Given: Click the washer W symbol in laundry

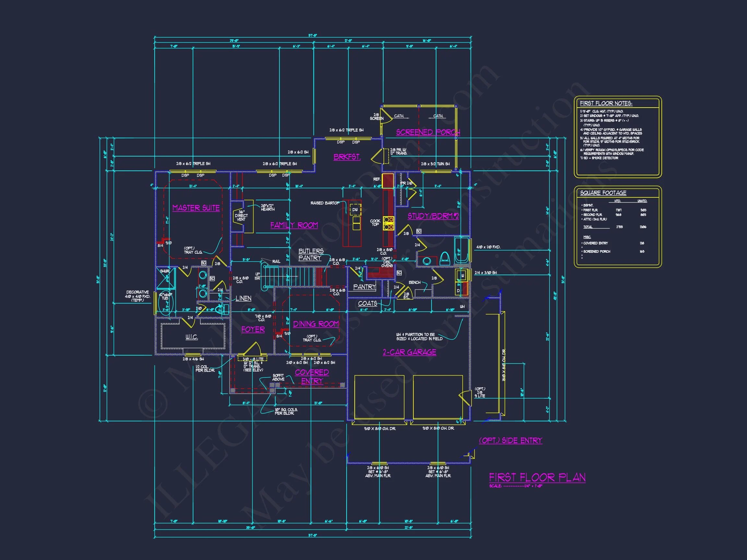Looking at the screenshot, I should pyautogui.click(x=462, y=275).
